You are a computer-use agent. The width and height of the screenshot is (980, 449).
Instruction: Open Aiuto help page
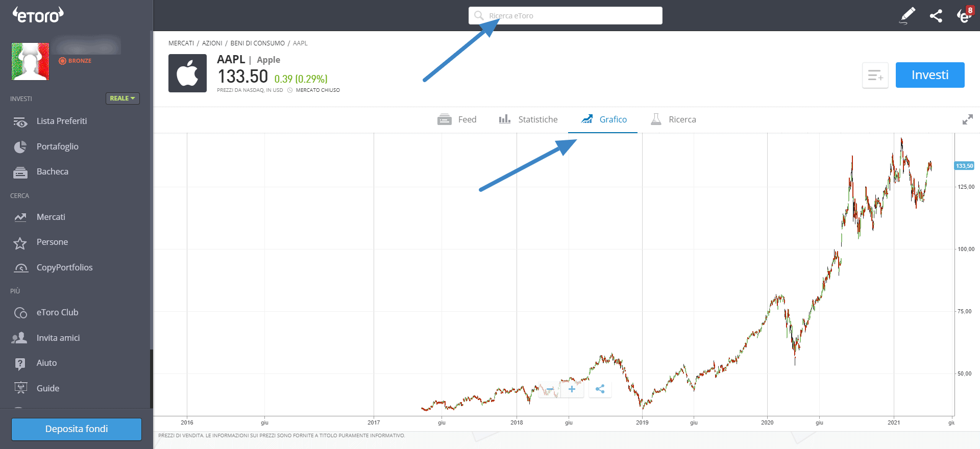pyautogui.click(x=46, y=363)
